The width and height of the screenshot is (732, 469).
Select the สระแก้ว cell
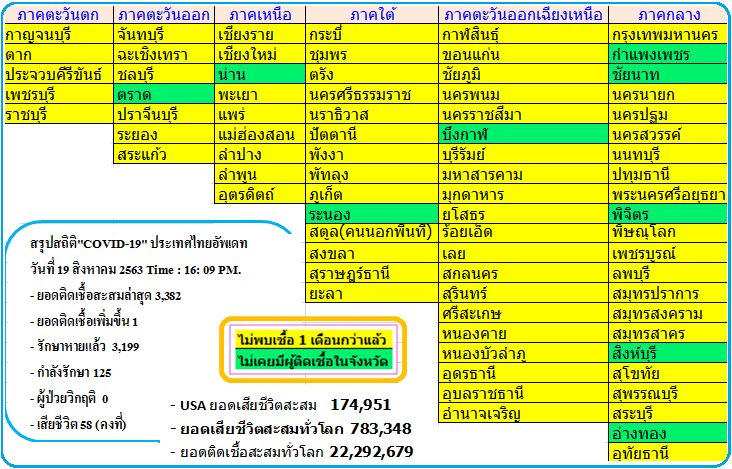tap(164, 154)
